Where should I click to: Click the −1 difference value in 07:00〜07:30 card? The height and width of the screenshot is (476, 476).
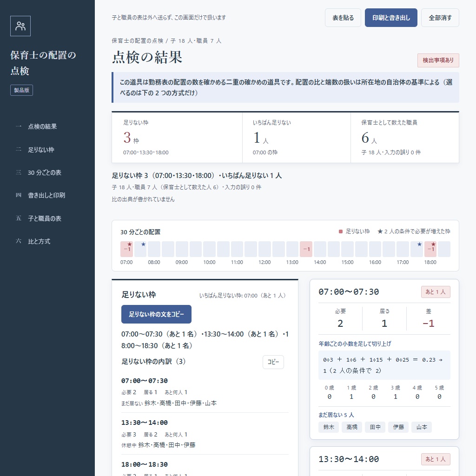pyautogui.click(x=428, y=324)
